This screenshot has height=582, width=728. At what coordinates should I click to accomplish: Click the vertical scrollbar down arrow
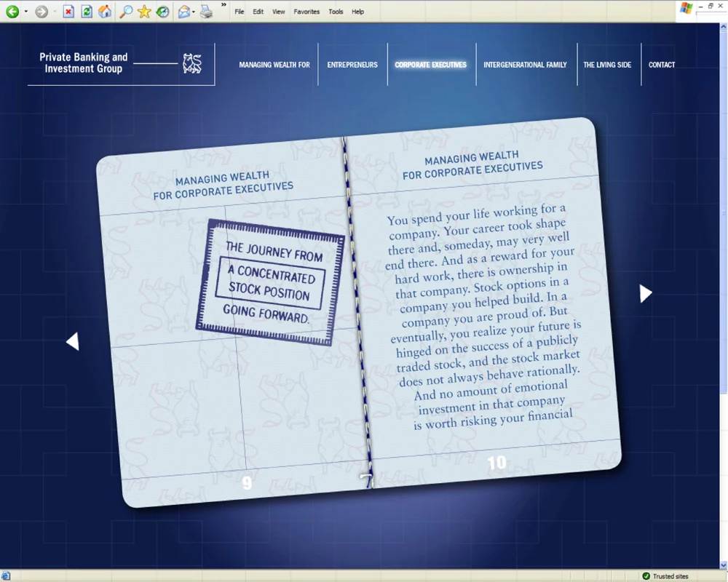pos(724,565)
